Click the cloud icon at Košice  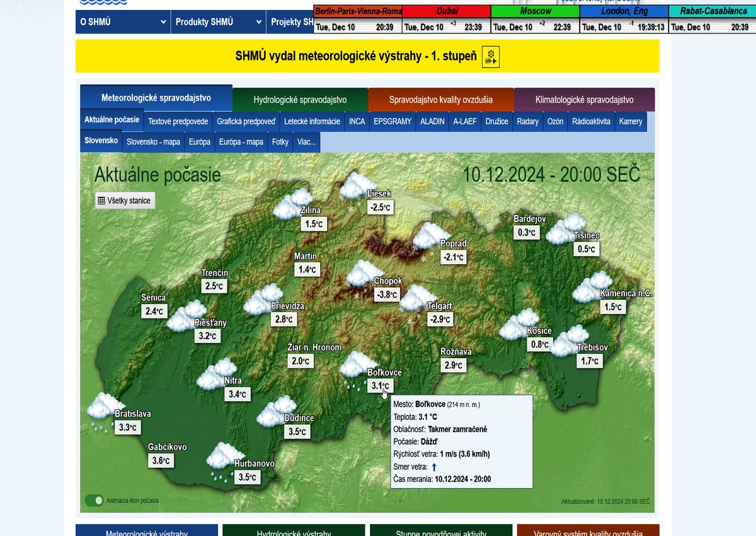tap(518, 324)
